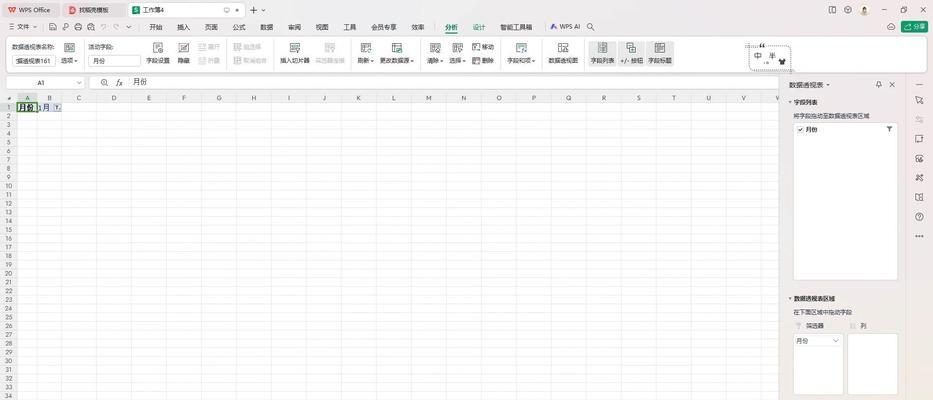The image size is (933, 400).
Task: Select row header 10
Action: click(8, 186)
